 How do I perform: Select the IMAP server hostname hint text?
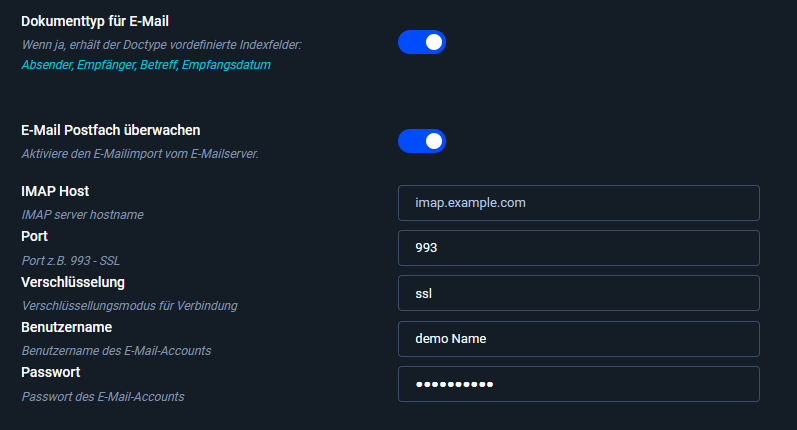(82, 215)
